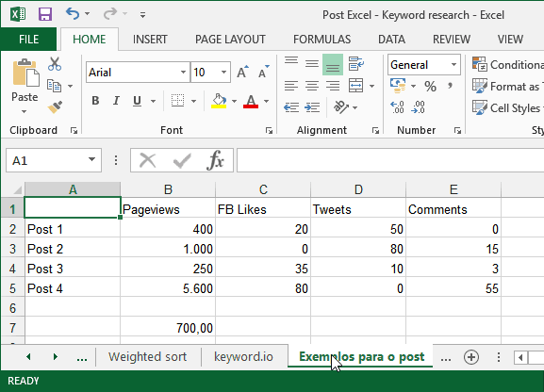Open the Arial font name dropdown

pos(183,73)
